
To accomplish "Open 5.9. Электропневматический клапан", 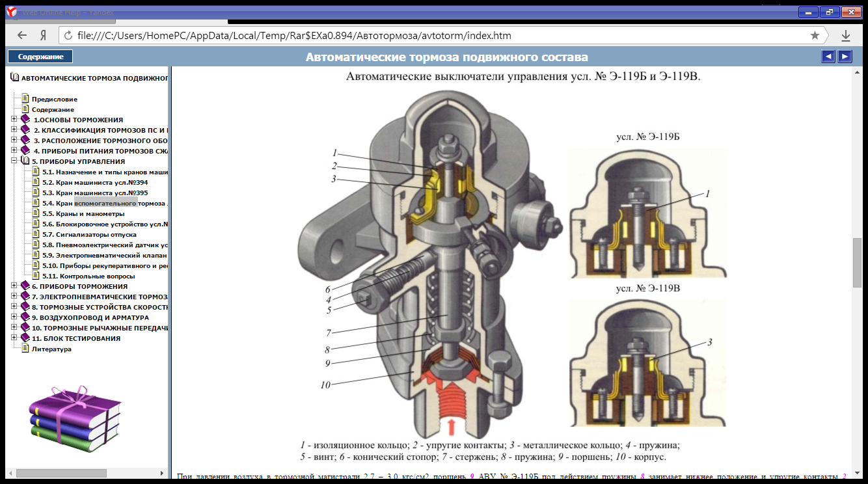I will tap(105, 256).
